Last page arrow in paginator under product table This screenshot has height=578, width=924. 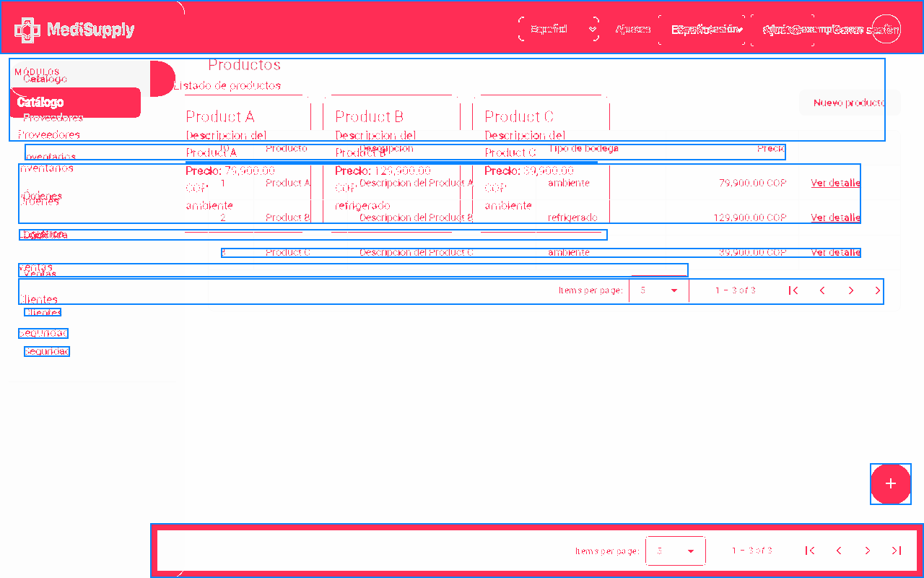tap(877, 290)
